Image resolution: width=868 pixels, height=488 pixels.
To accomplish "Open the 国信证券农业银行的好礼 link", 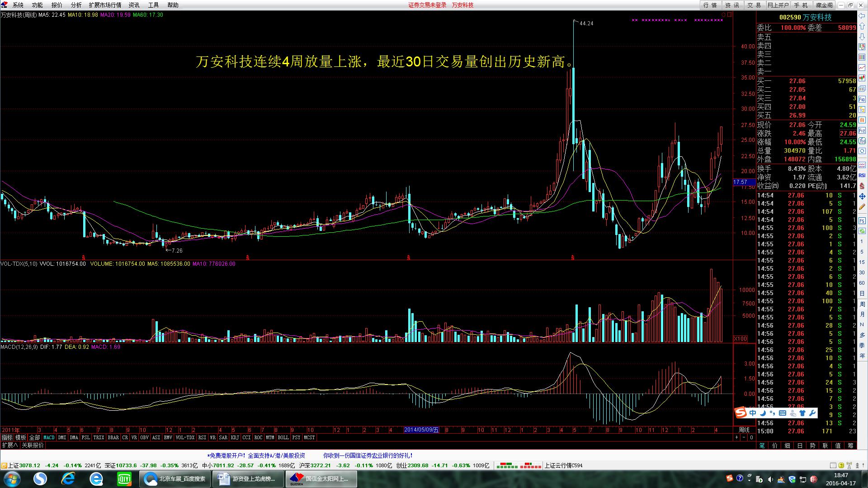I will pyautogui.click(x=368, y=455).
